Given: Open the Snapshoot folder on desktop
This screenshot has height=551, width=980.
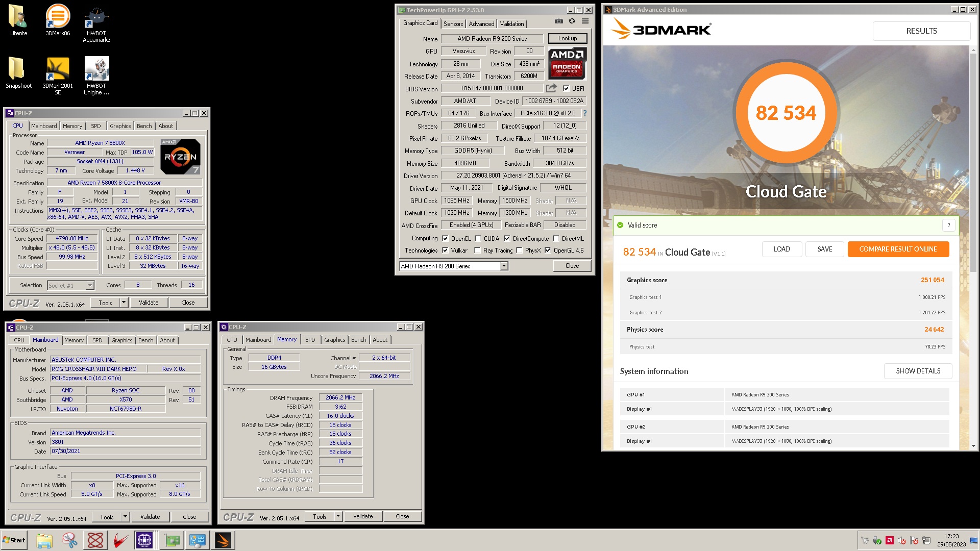Looking at the screenshot, I should click(x=18, y=72).
